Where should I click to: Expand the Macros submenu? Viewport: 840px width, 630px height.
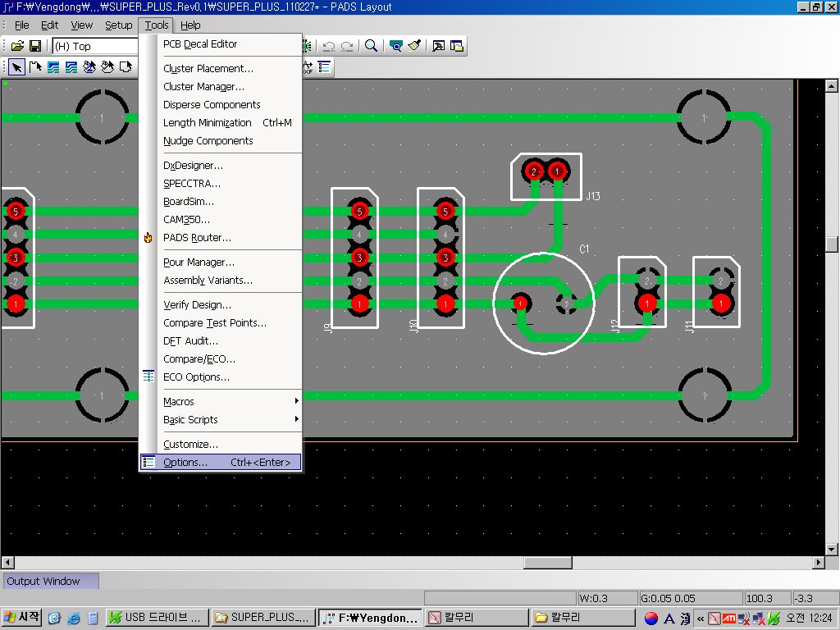pyautogui.click(x=221, y=401)
